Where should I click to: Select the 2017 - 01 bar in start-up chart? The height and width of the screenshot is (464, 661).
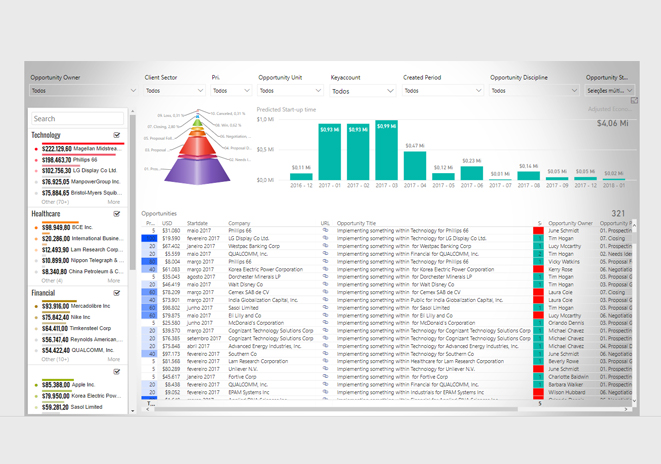[330, 152]
